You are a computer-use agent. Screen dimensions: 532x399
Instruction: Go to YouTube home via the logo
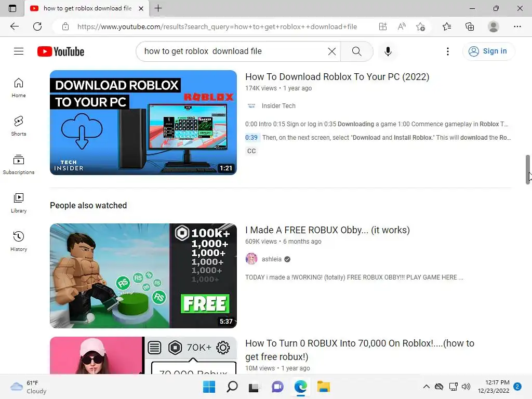tap(61, 51)
